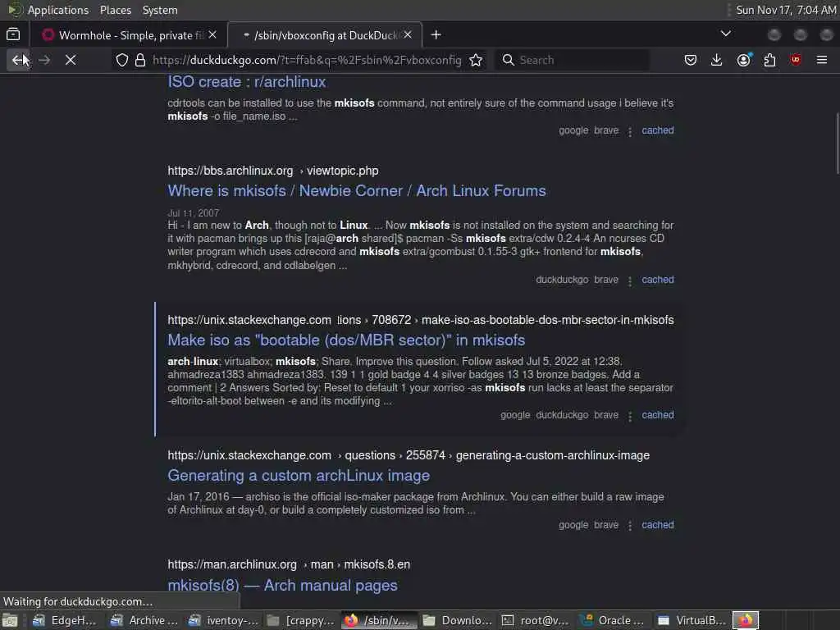Switch to root@v... terminal taskbar entry
Viewport: 840px width, 630px height.
click(x=536, y=620)
